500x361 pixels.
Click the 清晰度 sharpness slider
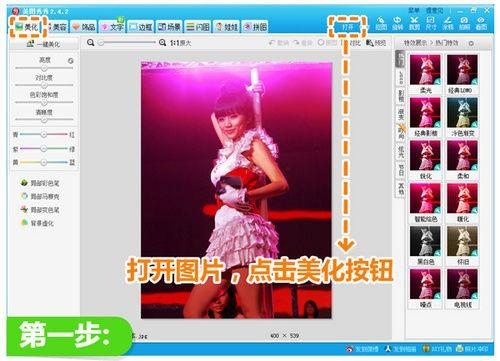[x=44, y=119]
